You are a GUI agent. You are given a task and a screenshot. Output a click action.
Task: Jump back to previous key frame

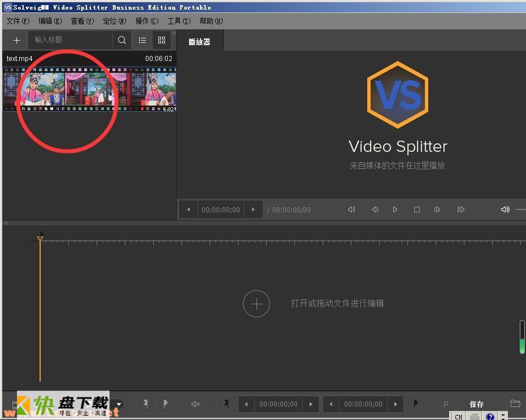pos(351,209)
